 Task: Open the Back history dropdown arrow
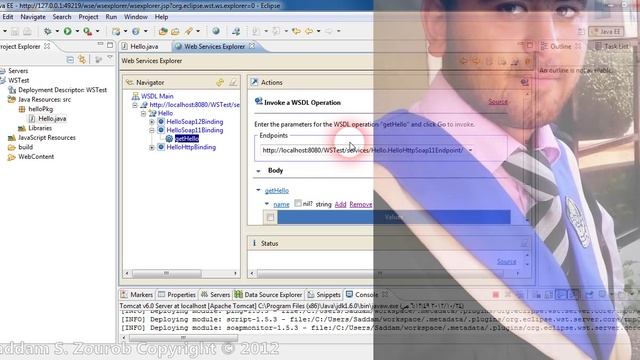click(x=319, y=31)
